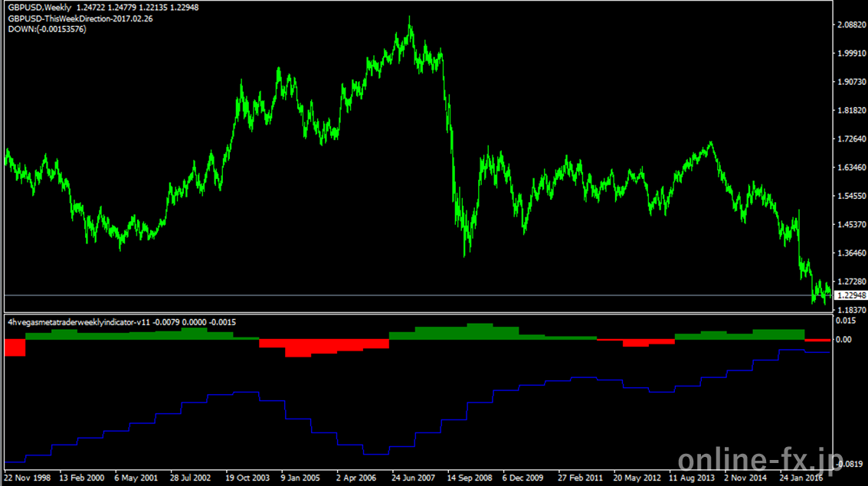This screenshot has width=868, height=486.
Task: Click the 20 May 2012 date label
Action: [637, 478]
